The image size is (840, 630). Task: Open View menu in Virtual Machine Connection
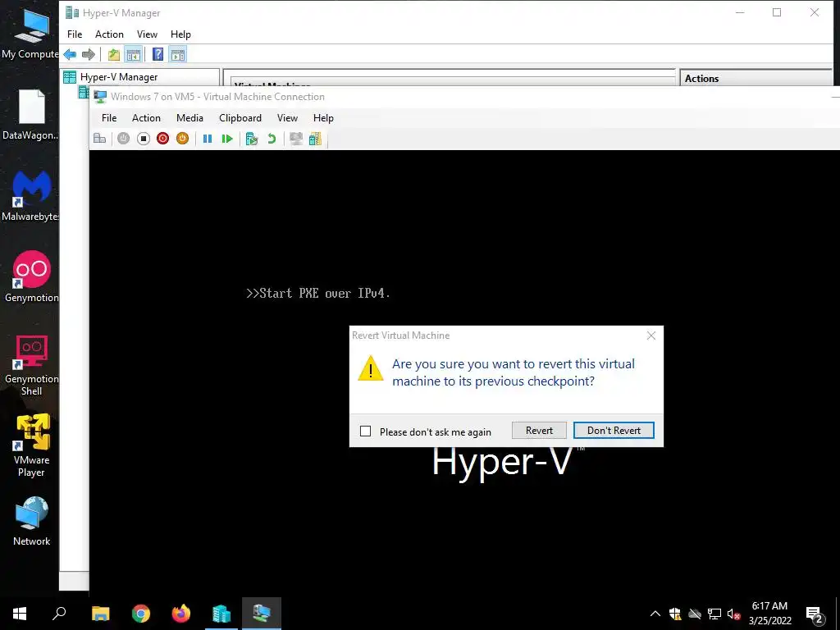click(x=287, y=118)
